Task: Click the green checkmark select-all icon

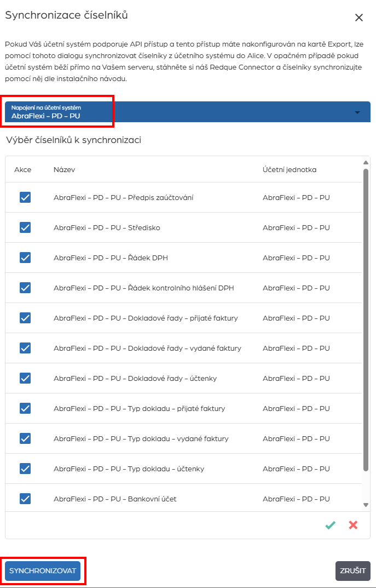Action: [330, 525]
